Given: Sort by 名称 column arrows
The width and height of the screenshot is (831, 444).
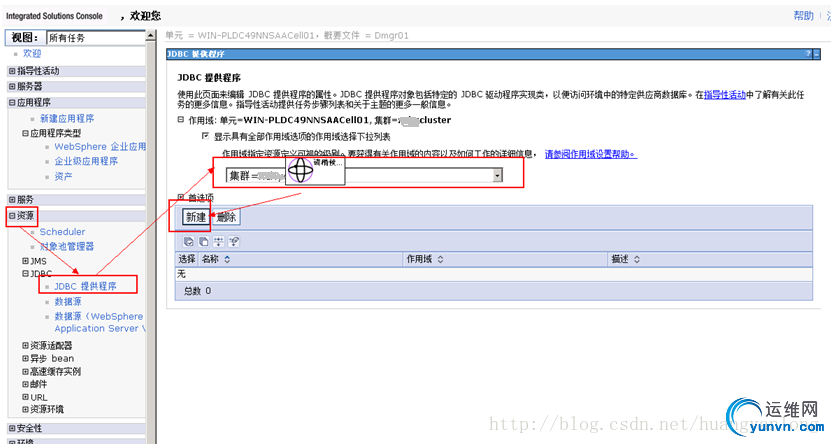Looking at the screenshot, I should (x=227, y=259).
